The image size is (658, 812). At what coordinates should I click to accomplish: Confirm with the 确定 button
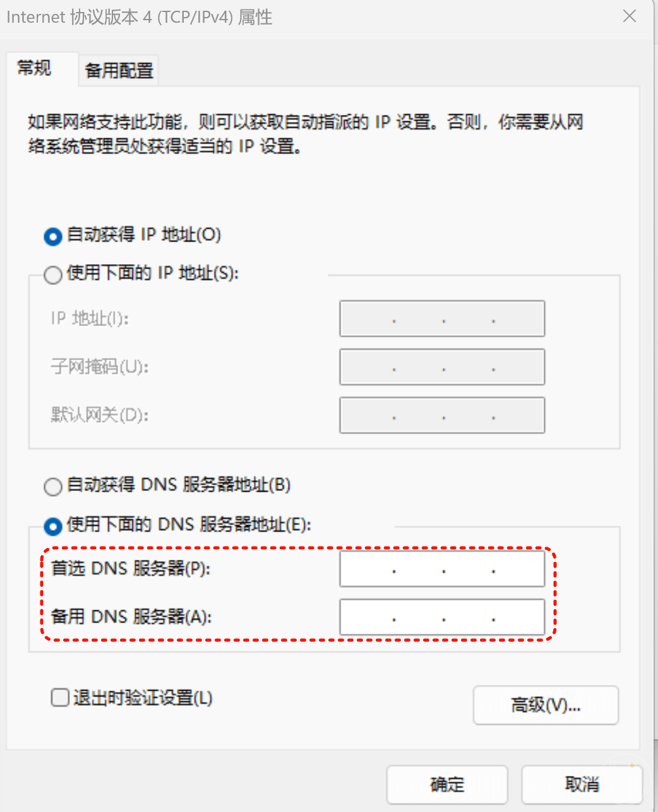(x=447, y=785)
